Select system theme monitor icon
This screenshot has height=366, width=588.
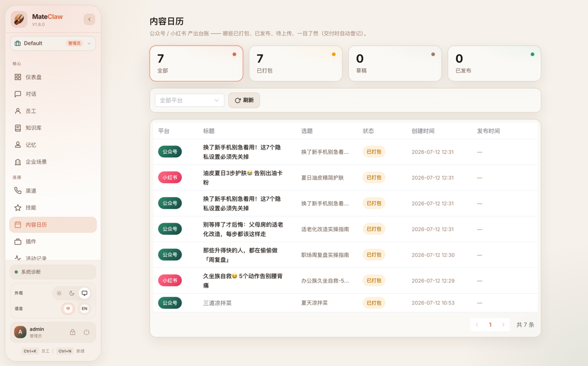[x=84, y=293]
